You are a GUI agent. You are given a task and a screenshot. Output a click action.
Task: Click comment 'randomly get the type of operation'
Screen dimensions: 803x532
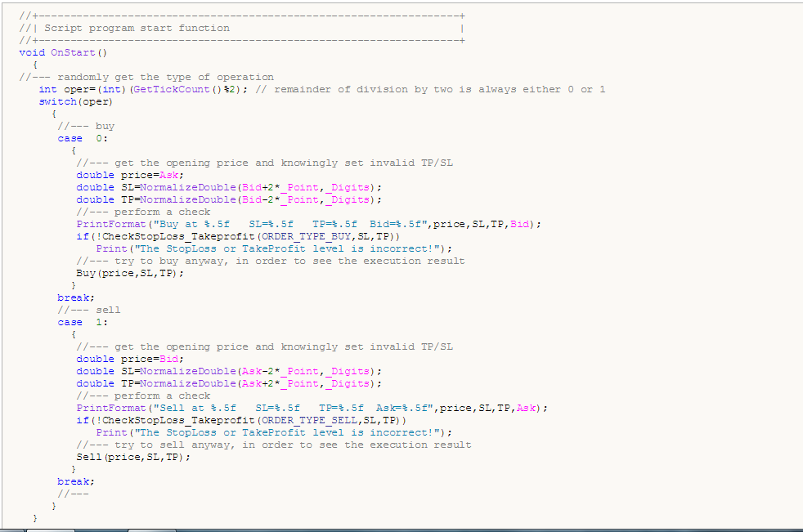pyautogui.click(x=165, y=78)
